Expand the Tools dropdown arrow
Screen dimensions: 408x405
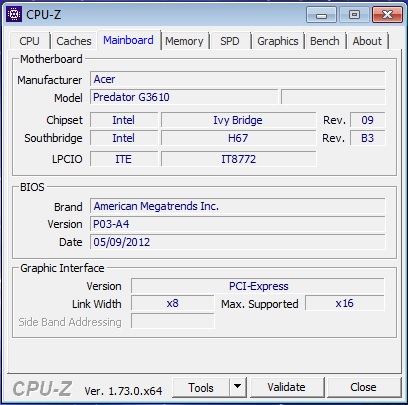[238, 387]
